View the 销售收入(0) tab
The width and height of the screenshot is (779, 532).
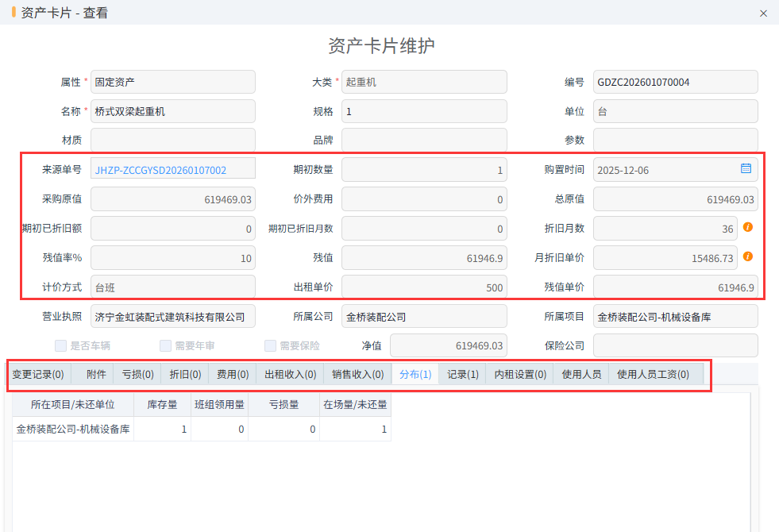click(x=357, y=374)
